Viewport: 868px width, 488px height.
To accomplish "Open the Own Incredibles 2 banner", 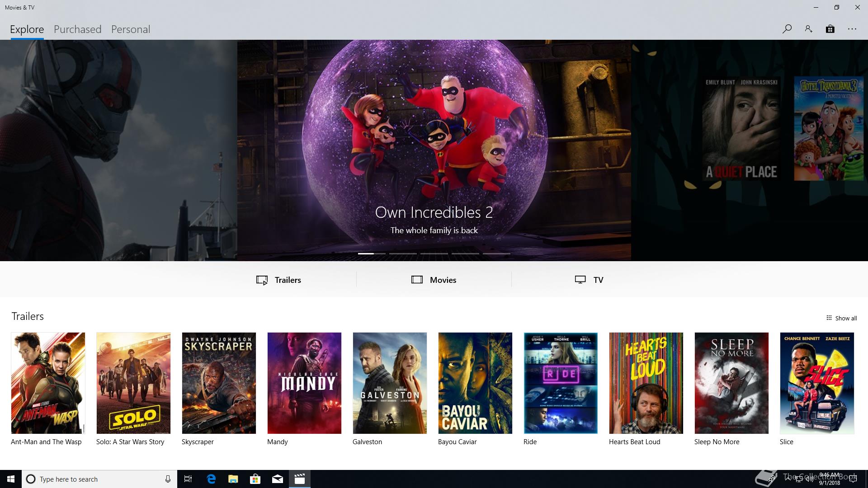I will 434,150.
